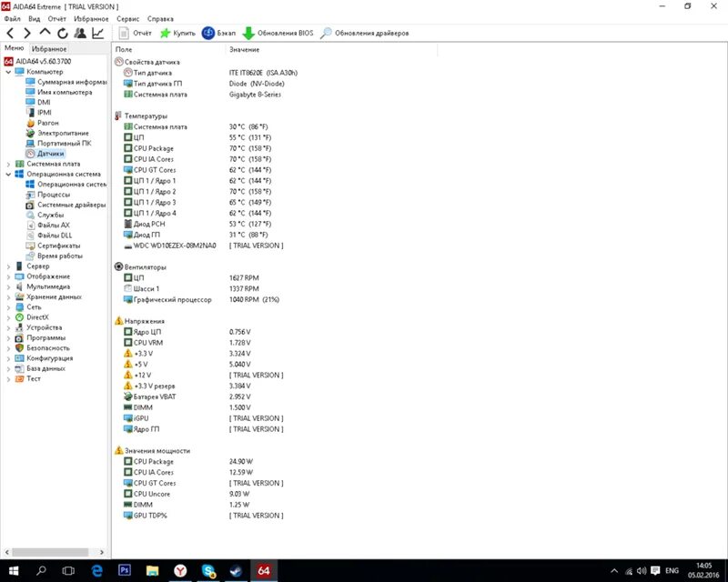This screenshot has width=728, height=582.
Task: Open Photoshop from the taskbar
Action: tap(125, 570)
